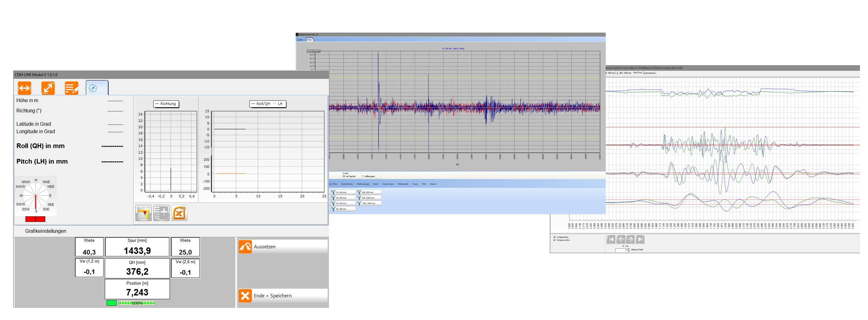Increase Meter je Seite with stepper up
Viewport: 868px width, 320px height.
tap(629, 249)
